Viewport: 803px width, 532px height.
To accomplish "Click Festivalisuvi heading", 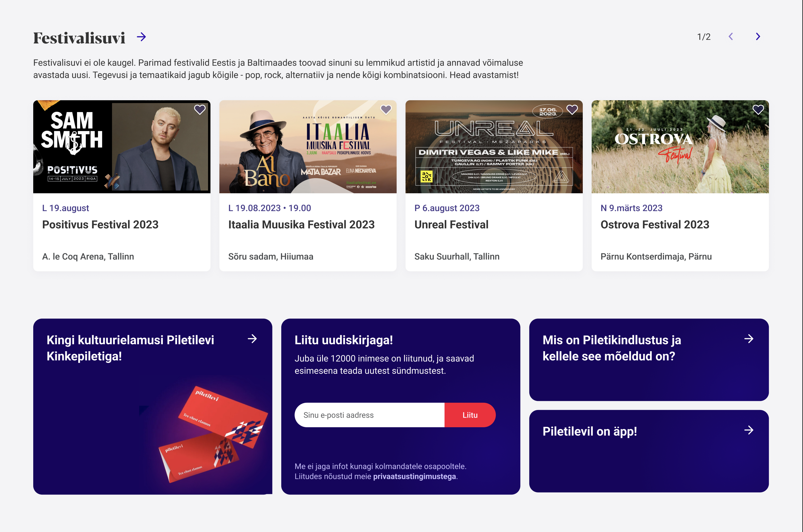I will pos(79,38).
